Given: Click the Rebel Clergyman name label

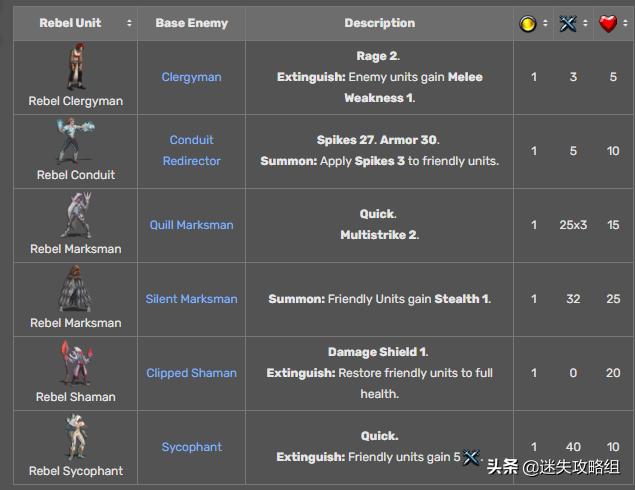Looking at the screenshot, I should pyautogui.click(x=76, y=101).
